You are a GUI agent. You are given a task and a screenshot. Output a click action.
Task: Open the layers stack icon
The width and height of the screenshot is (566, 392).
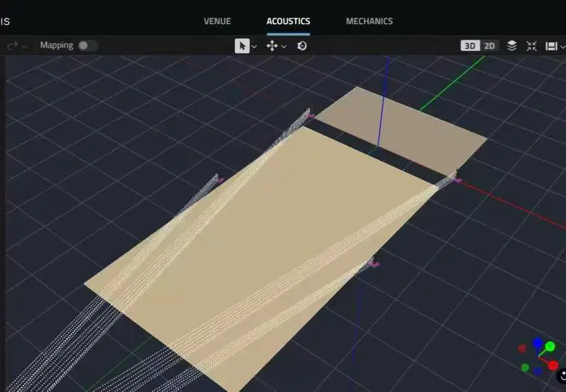pos(512,46)
